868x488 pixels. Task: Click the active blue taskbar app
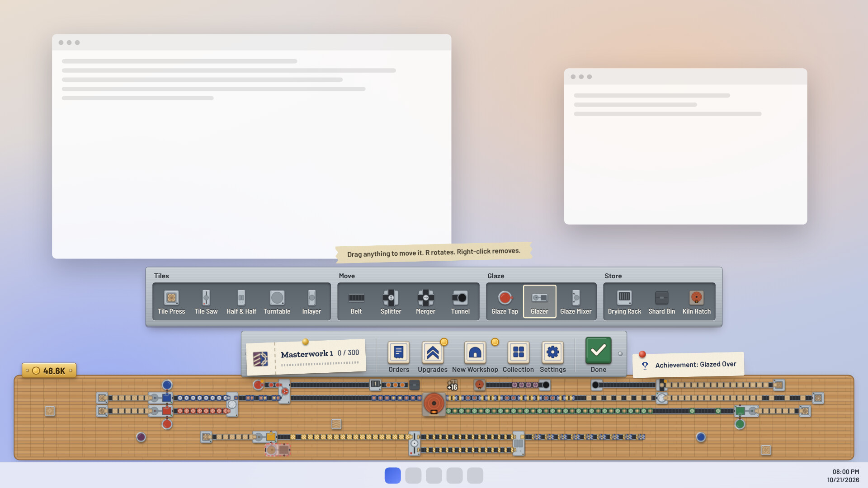tap(392, 475)
